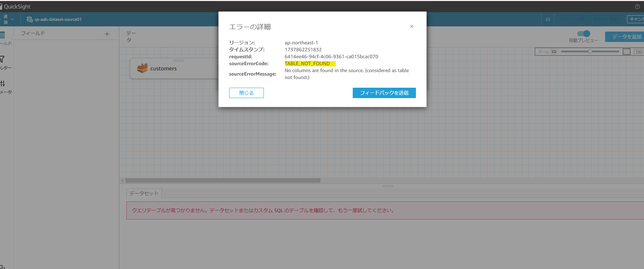Image resolution: width=644 pixels, height=269 pixels.
Task: Click the dataset icon beside qs-aab-dataset-source01
Action: click(x=30, y=19)
